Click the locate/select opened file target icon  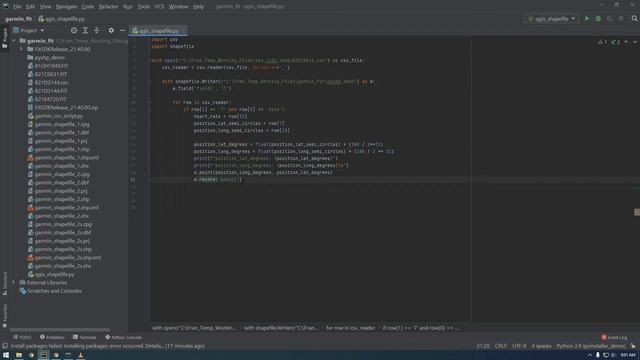pyautogui.click(x=74, y=31)
